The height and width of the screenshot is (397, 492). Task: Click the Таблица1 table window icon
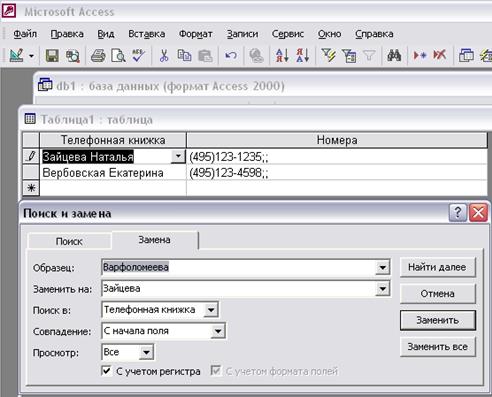click(x=30, y=118)
